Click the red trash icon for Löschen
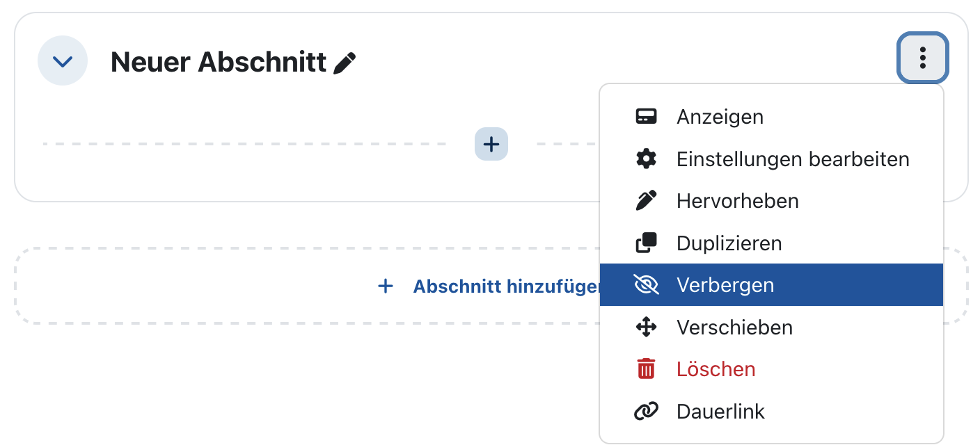The height and width of the screenshot is (445, 980). [647, 369]
